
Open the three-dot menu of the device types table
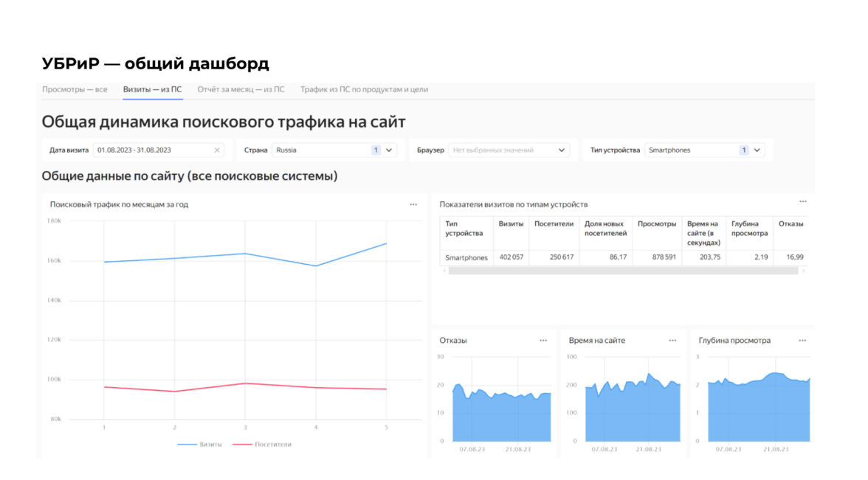tap(802, 201)
